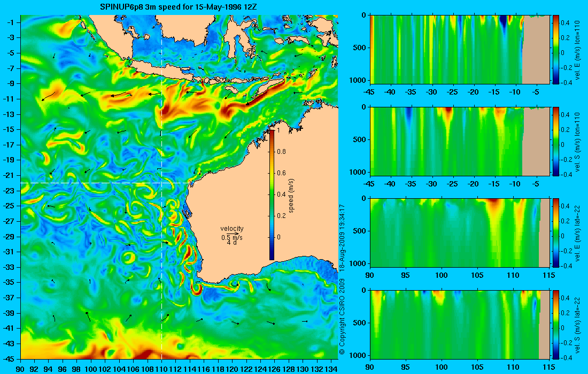588x374 pixels.
Task: Click the colorbar of the vel. S lat=-22 panel
Action: point(555,324)
